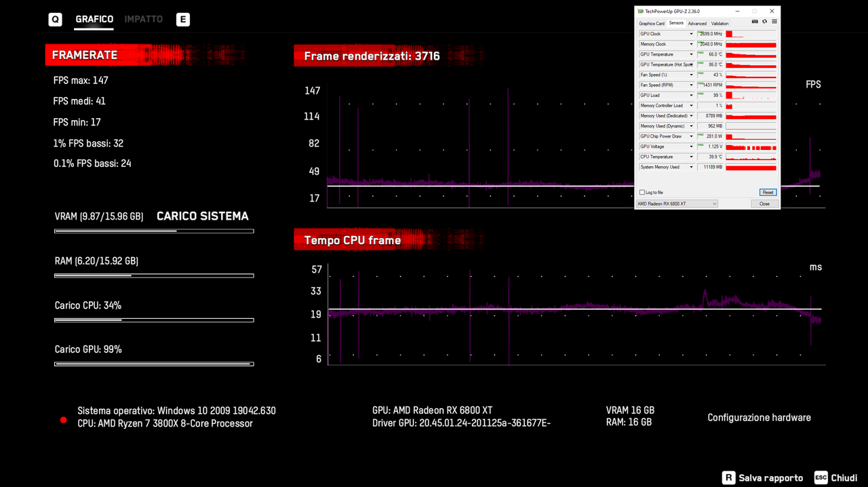Viewport: 868px width, 487px height.
Task: Click the GPU-Z screenshot camera icon
Action: point(755,22)
